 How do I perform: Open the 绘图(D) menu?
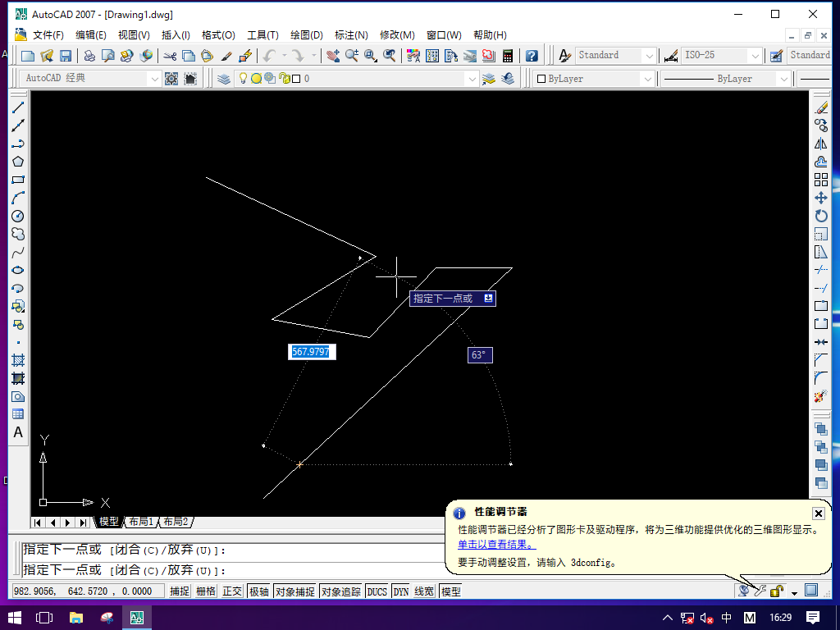point(306,35)
